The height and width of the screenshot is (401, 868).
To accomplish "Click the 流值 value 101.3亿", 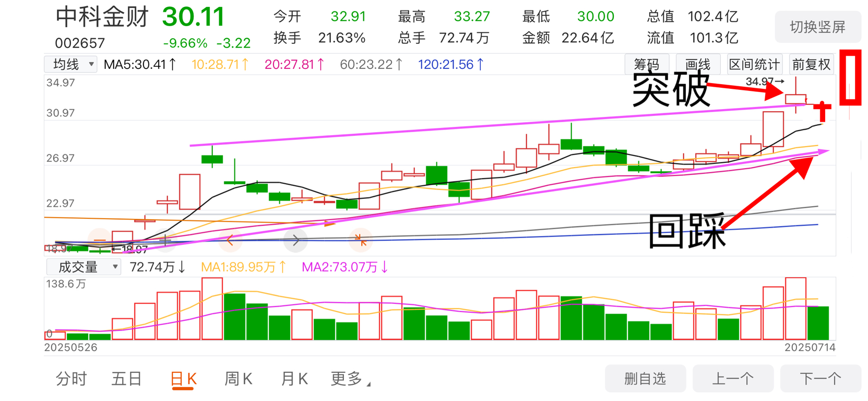I will tap(714, 38).
